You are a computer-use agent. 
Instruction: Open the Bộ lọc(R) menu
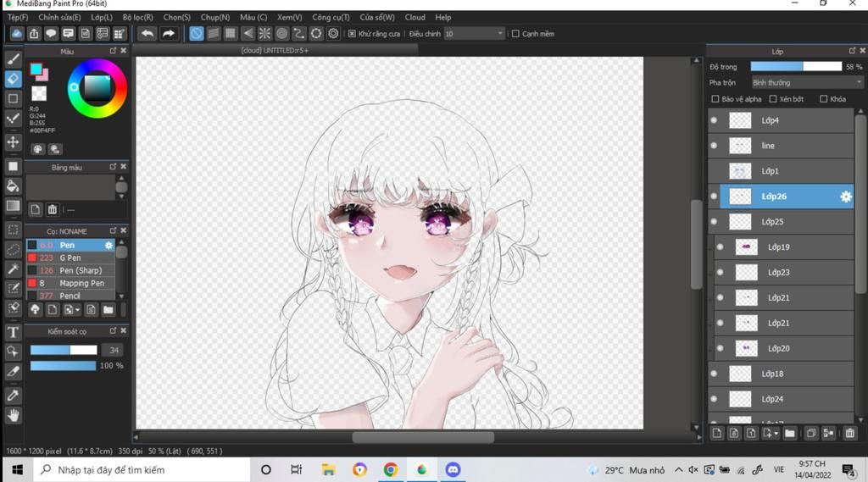click(138, 17)
